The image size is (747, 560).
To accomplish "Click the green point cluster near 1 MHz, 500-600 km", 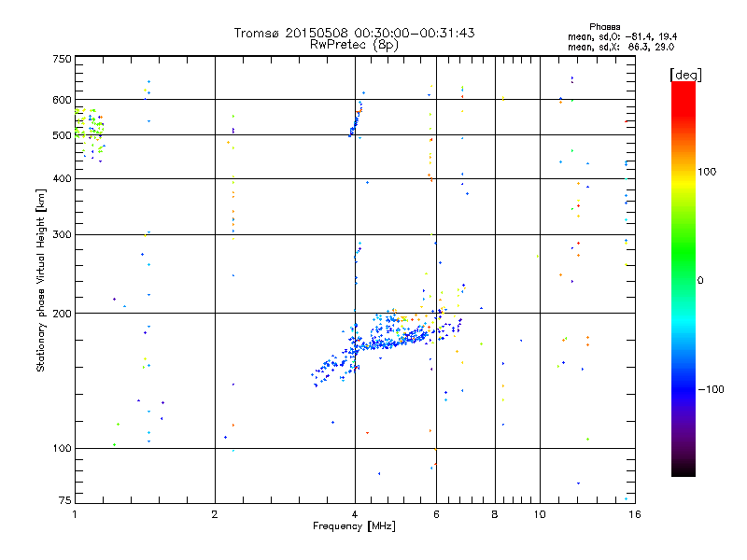I will (x=89, y=133).
